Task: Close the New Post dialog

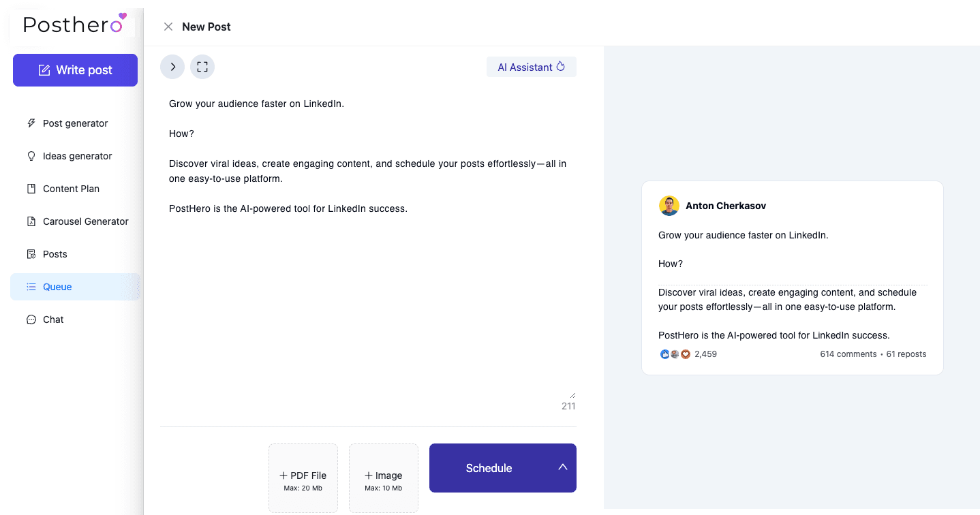Action: click(x=168, y=27)
